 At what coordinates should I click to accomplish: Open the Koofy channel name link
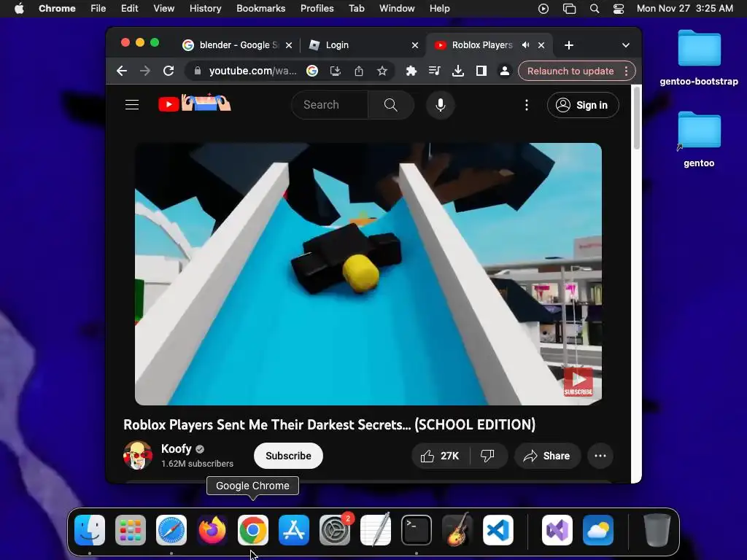177,448
